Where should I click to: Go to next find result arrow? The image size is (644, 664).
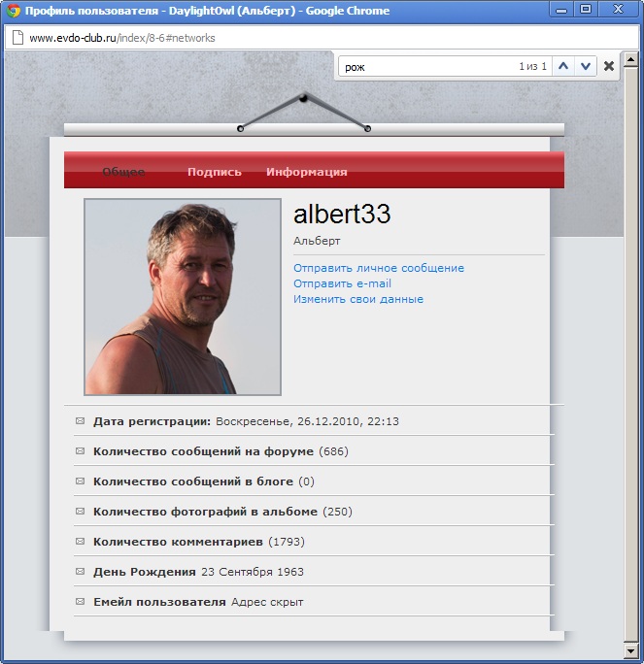click(x=586, y=66)
